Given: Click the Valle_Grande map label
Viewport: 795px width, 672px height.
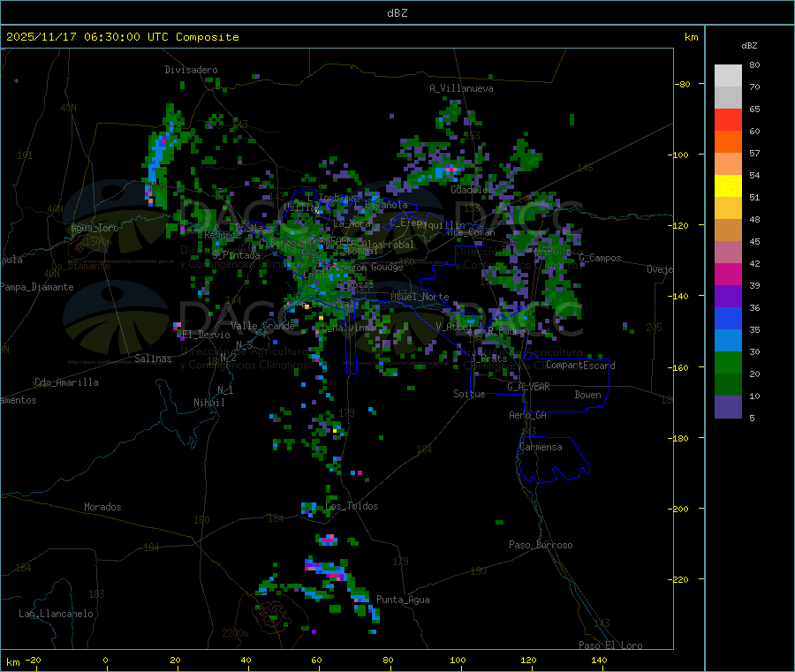Looking at the screenshot, I should [x=262, y=326].
